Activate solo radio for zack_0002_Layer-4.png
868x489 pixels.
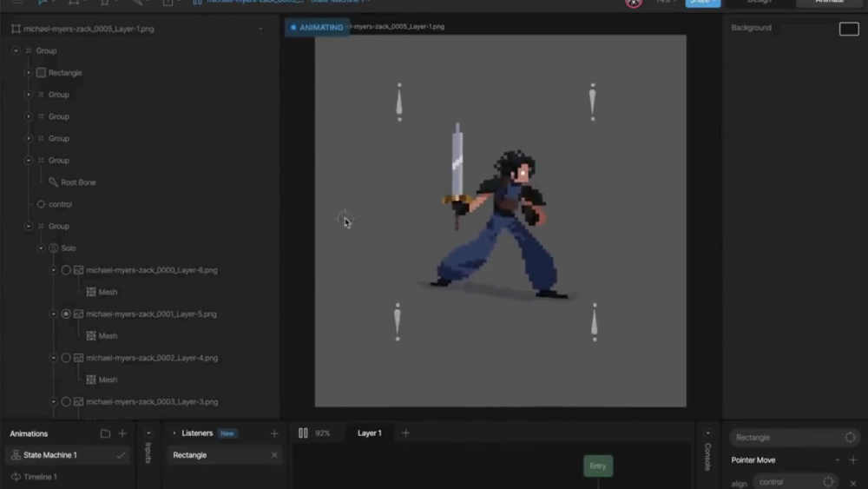[x=66, y=358]
